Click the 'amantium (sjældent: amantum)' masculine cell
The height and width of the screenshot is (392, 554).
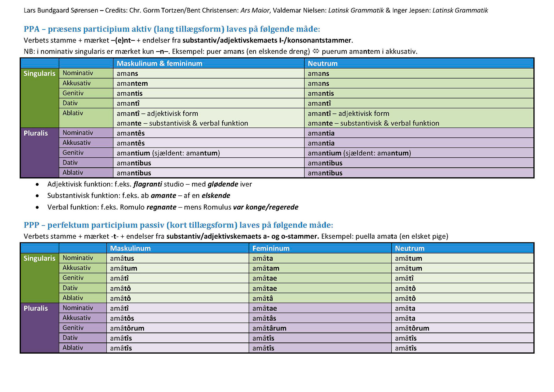click(168, 153)
